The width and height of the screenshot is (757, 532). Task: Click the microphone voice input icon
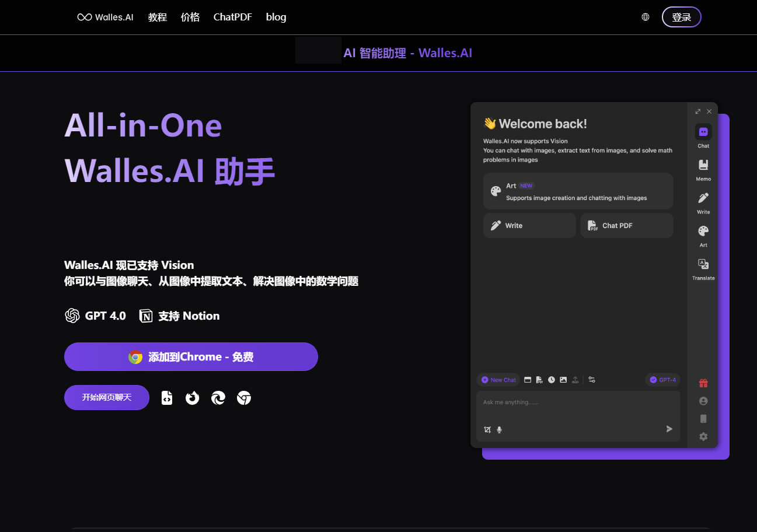[499, 430]
